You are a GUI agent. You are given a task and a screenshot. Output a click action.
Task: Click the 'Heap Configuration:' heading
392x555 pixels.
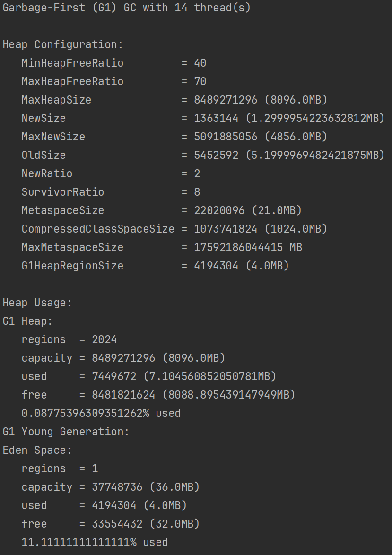pos(63,45)
